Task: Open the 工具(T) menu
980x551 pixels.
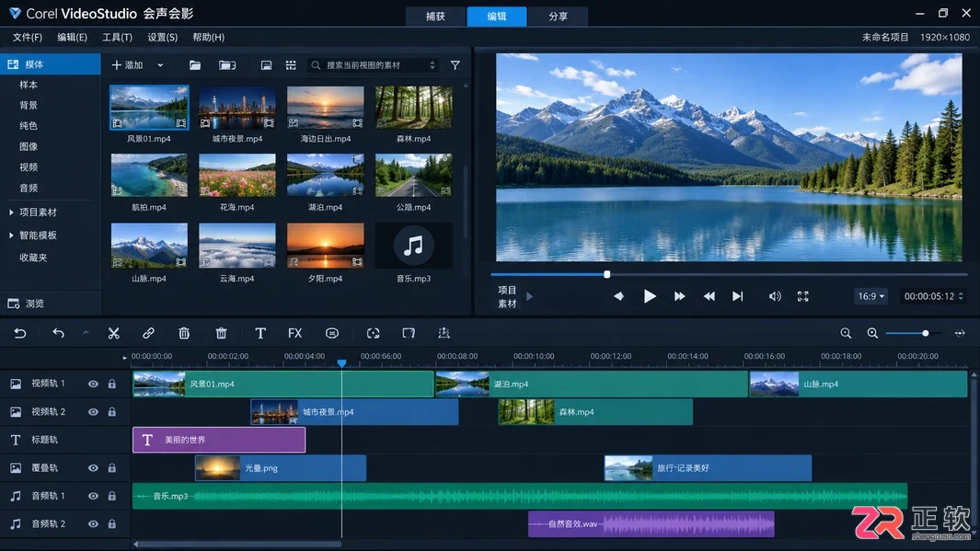Action: click(118, 38)
